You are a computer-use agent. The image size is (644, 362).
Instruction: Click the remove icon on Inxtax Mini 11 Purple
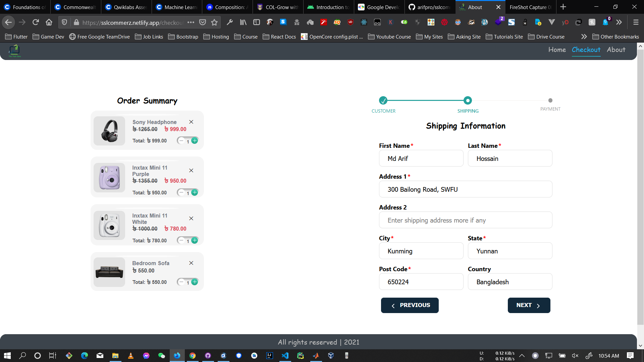pyautogui.click(x=191, y=171)
